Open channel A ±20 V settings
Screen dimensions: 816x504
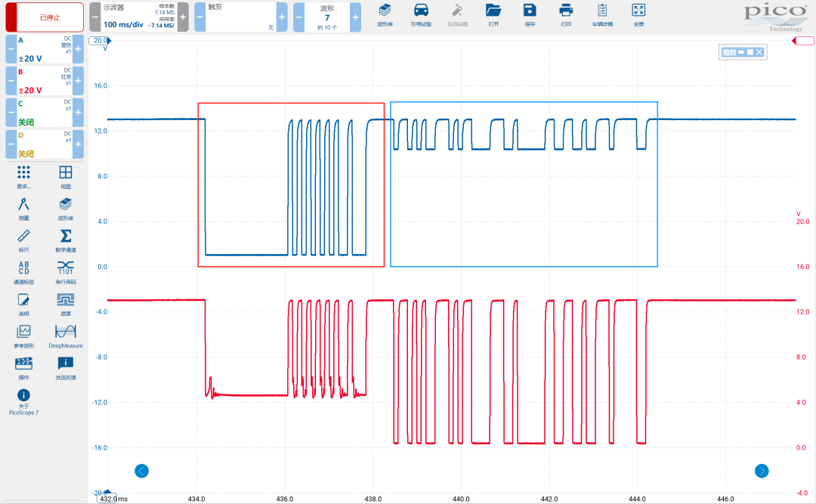click(45, 49)
